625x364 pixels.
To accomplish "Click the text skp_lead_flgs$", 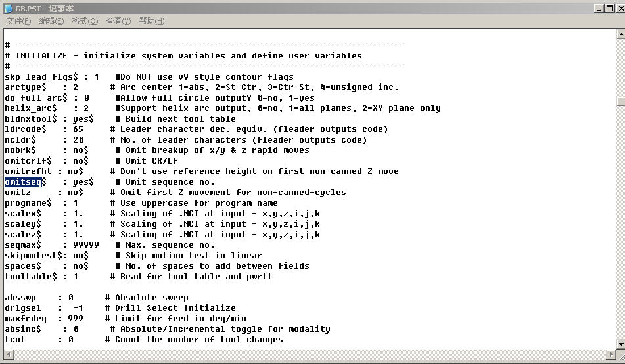I will pyautogui.click(x=41, y=77).
